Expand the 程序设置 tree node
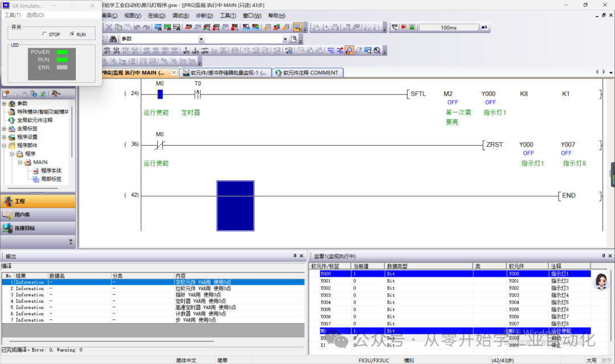Screen dimensions: 615x364 point(4,137)
